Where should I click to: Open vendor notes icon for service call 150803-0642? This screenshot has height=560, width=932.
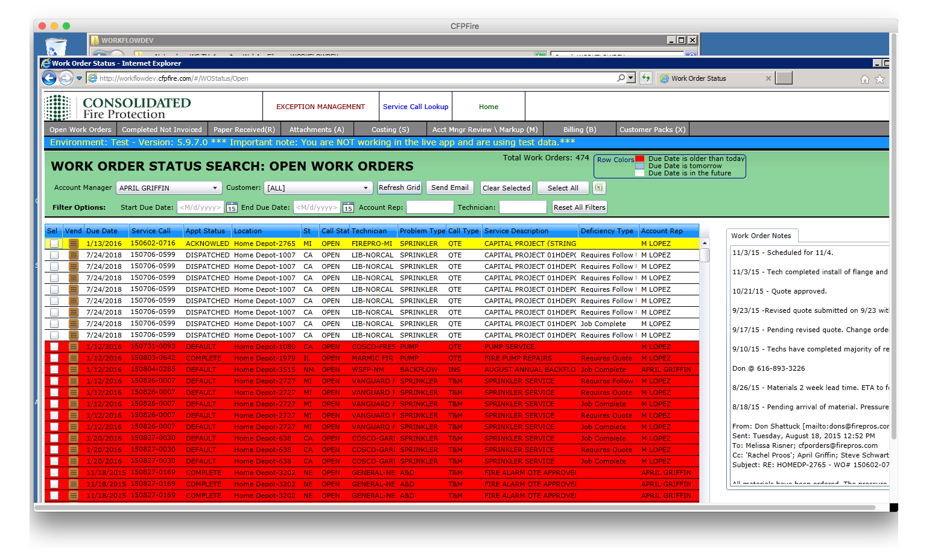(74, 358)
